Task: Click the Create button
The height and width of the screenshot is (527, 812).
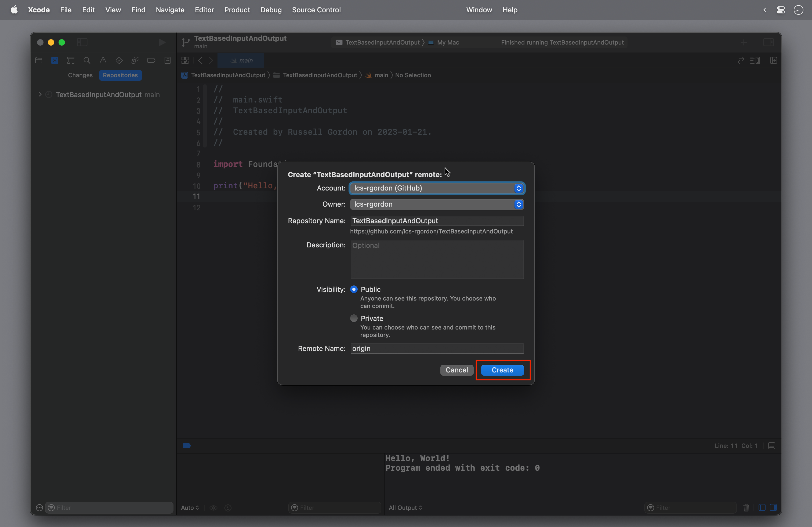Action: pyautogui.click(x=502, y=370)
